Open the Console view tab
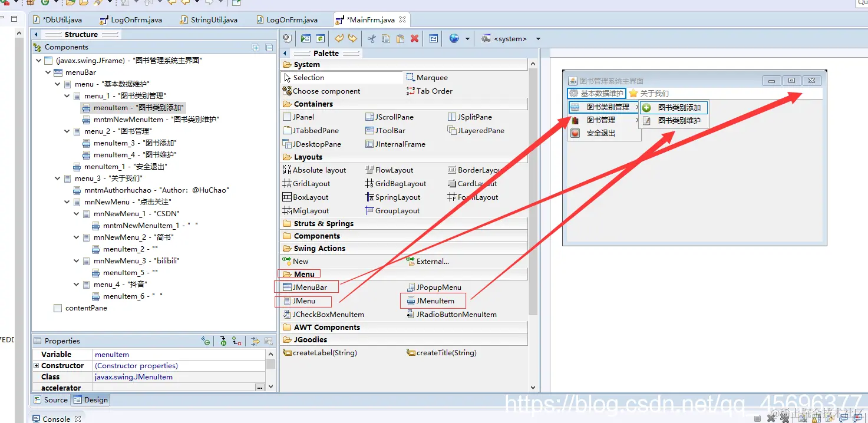 point(57,419)
